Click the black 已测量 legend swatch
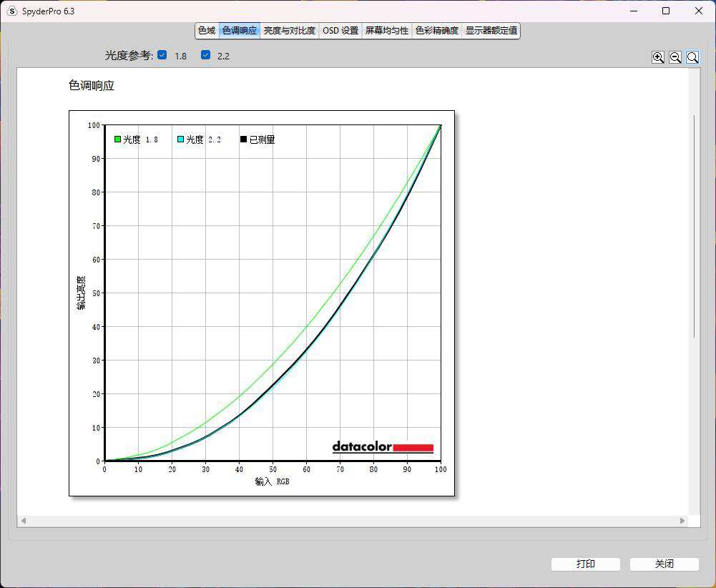The height and width of the screenshot is (588, 716). 243,139
